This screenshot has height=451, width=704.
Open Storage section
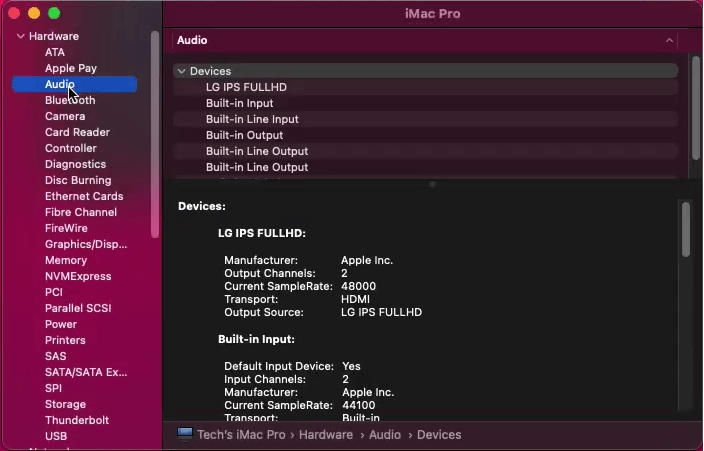click(x=65, y=404)
